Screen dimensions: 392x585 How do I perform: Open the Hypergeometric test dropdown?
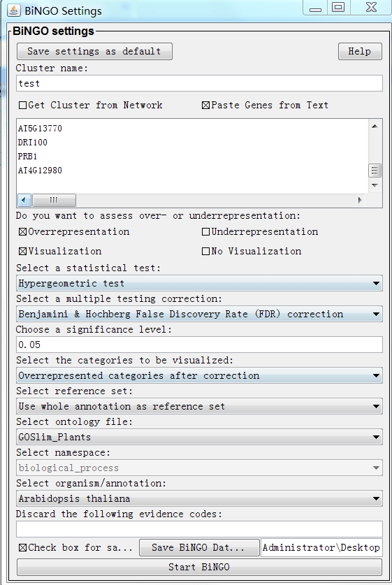pyautogui.click(x=200, y=283)
